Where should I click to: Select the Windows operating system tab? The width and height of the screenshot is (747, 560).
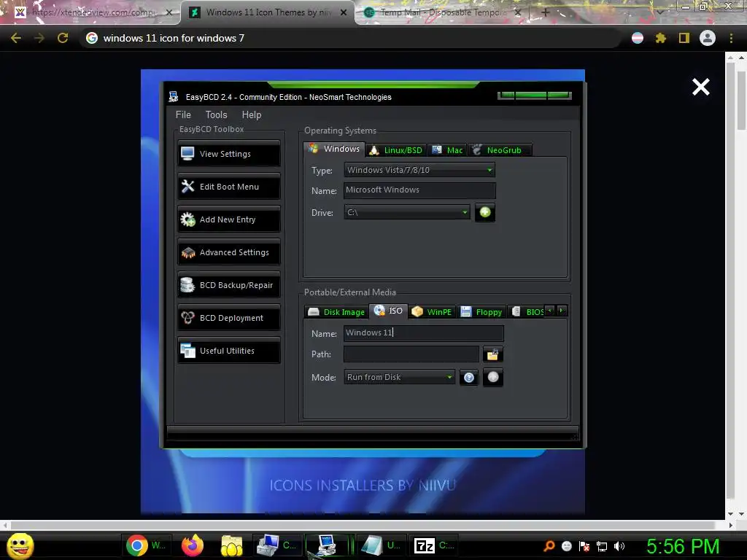pyautogui.click(x=334, y=149)
